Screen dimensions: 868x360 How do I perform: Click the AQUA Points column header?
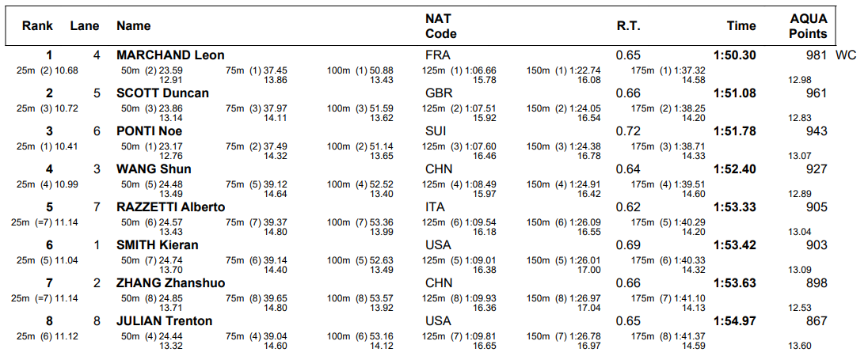(808, 26)
